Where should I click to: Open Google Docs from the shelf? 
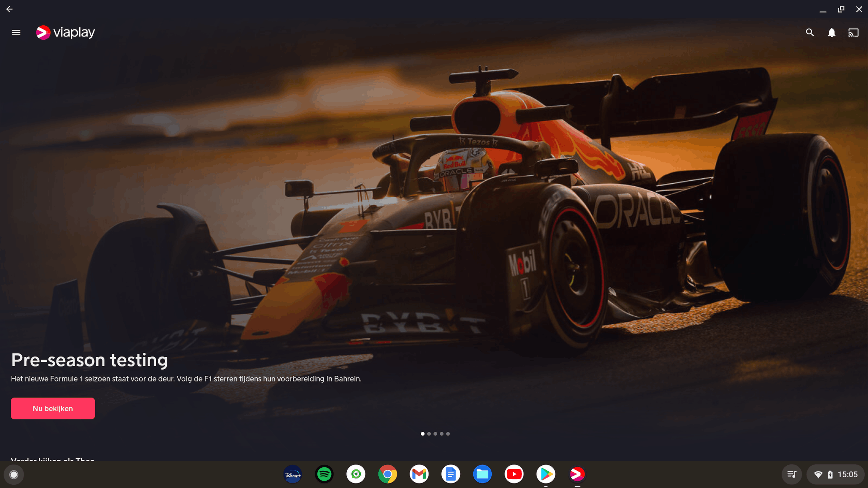point(451,474)
